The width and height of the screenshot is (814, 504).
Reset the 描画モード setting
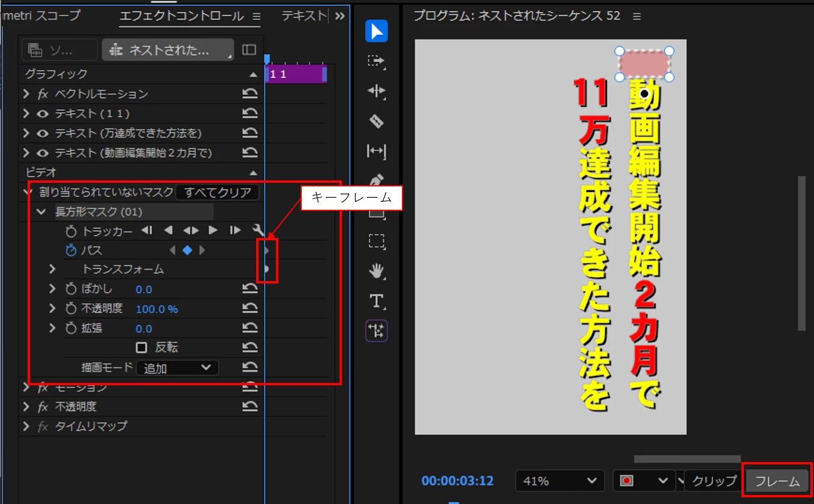(x=250, y=367)
